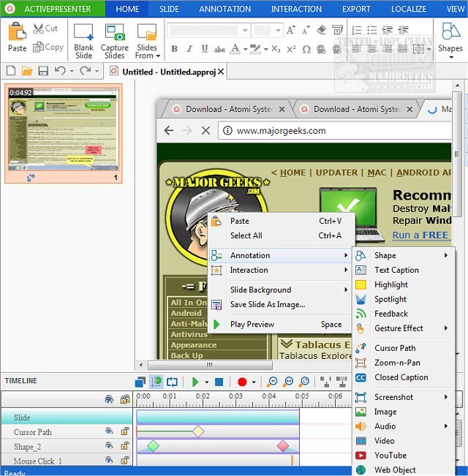Select the slide 1 thumbnail

point(64,133)
